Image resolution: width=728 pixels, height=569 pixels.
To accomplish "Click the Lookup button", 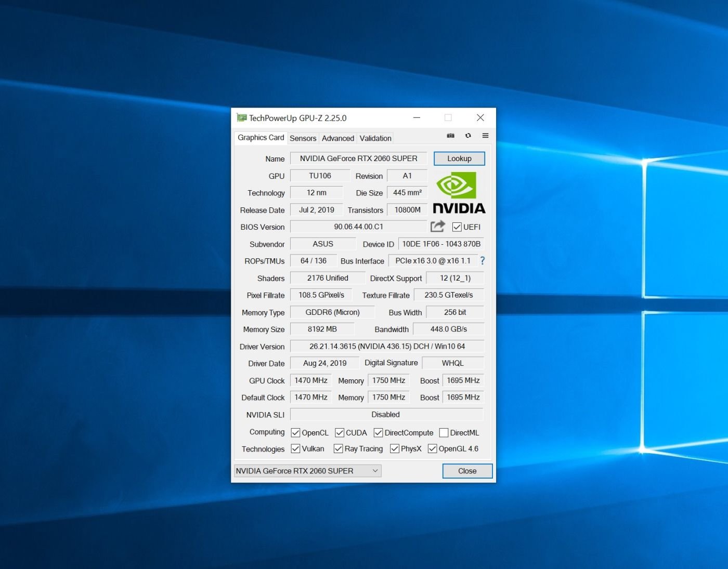I will (x=459, y=158).
